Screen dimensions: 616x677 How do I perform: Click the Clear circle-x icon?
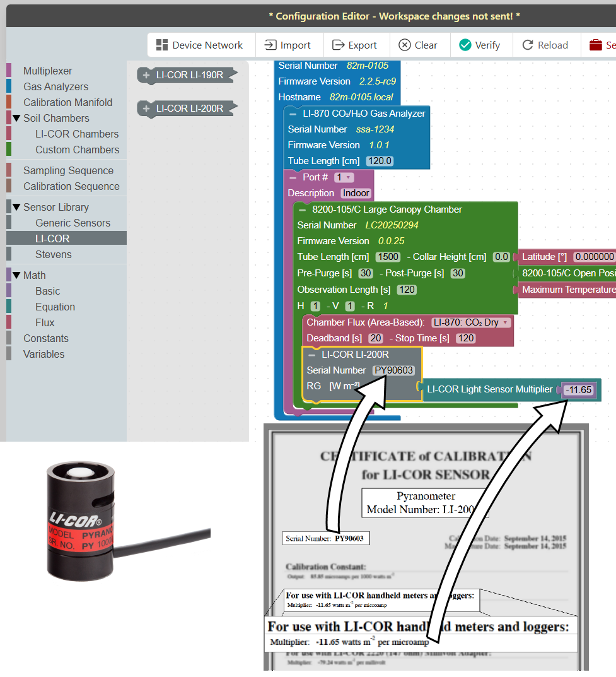405,45
